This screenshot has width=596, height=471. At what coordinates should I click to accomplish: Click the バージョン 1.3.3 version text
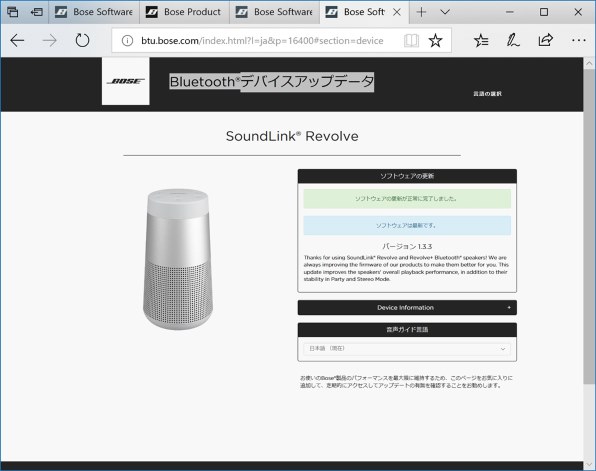[407, 246]
